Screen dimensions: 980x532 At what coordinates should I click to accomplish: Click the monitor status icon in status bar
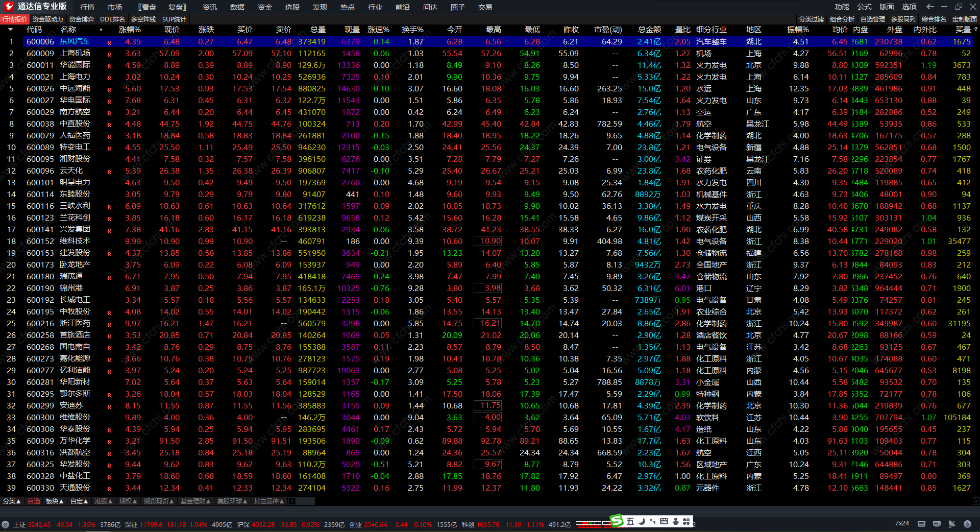coord(937,524)
